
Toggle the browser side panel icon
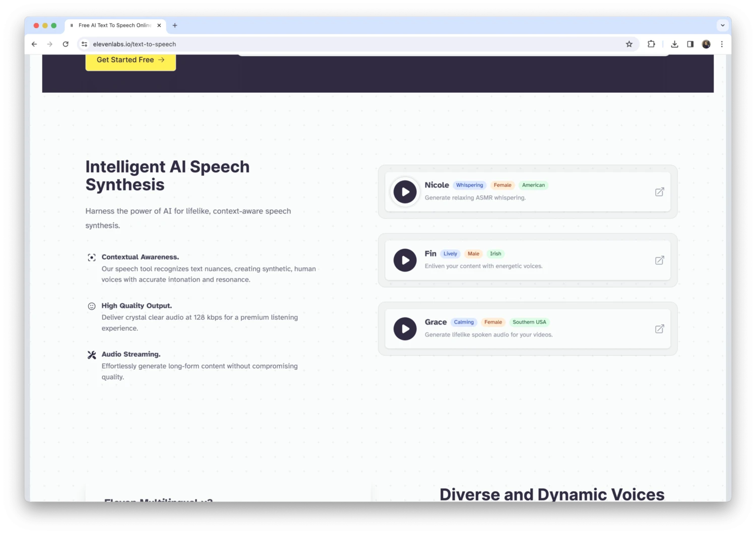point(690,44)
